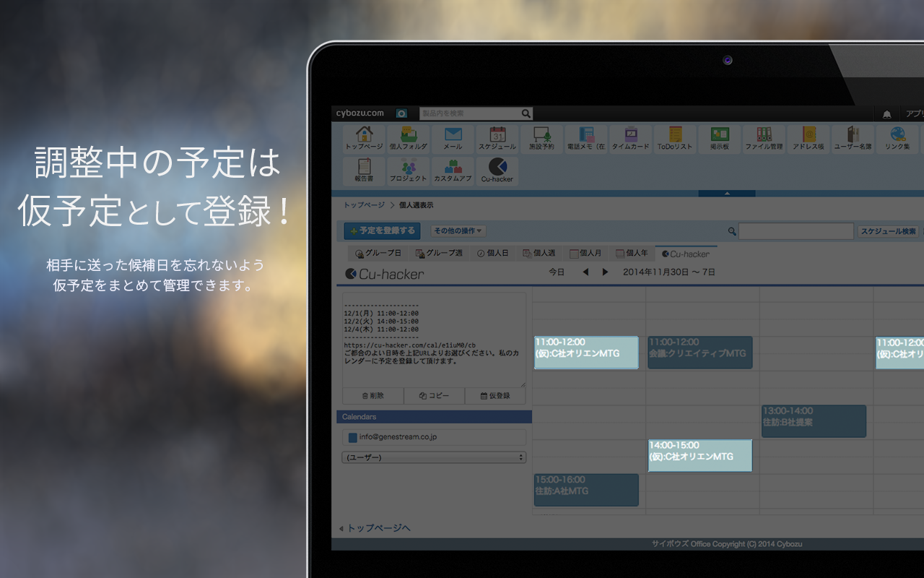Click the コピー copy button
Image resolution: width=924 pixels, height=578 pixels.
tap(434, 396)
